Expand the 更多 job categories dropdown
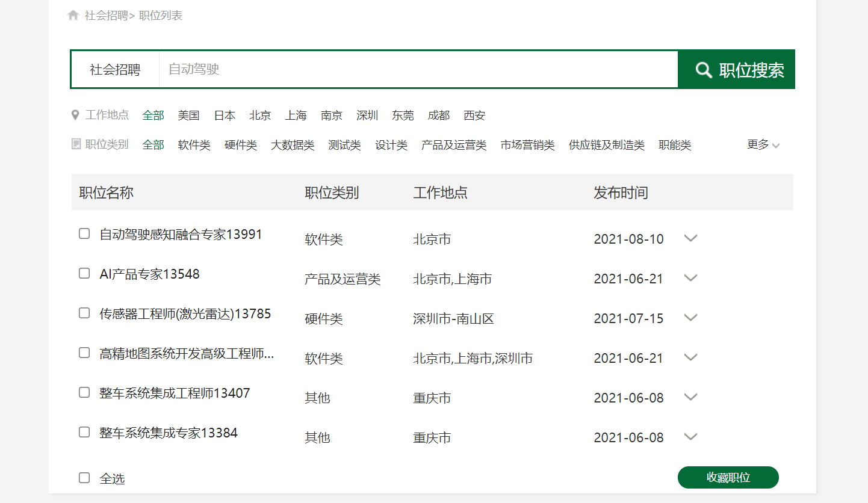This screenshot has height=503, width=868. pos(763,144)
